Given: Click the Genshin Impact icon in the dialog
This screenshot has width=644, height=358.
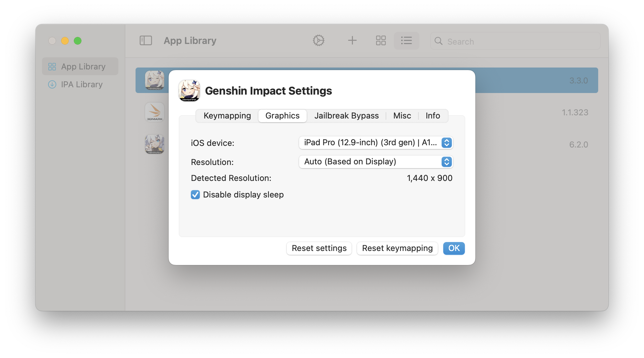Looking at the screenshot, I should pos(189,91).
